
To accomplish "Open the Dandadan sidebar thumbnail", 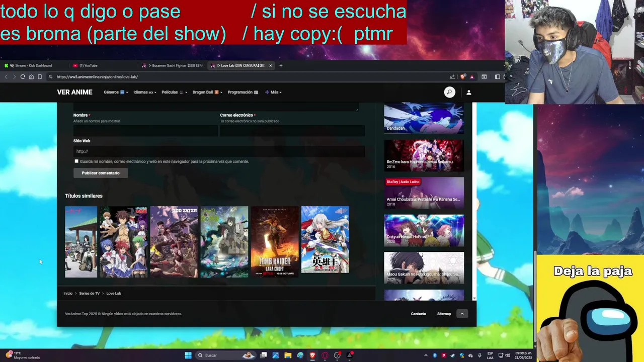I will click(x=424, y=118).
